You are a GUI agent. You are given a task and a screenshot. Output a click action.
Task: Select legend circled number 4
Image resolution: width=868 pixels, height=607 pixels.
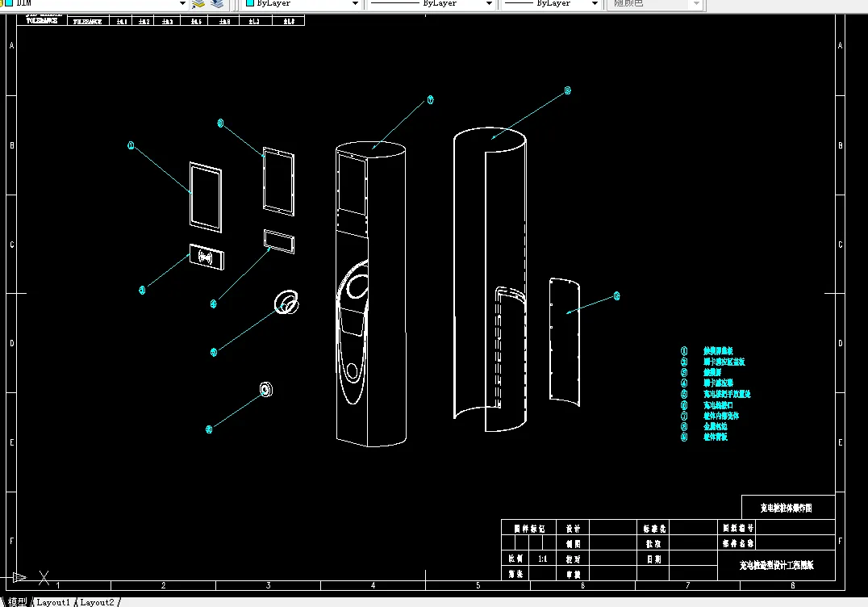pos(684,383)
